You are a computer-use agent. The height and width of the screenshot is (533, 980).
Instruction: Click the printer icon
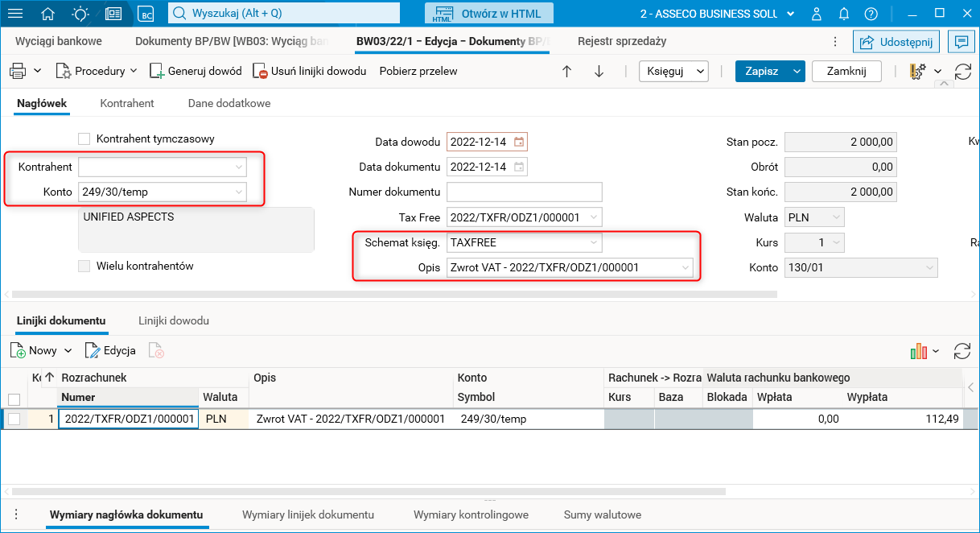(18, 71)
